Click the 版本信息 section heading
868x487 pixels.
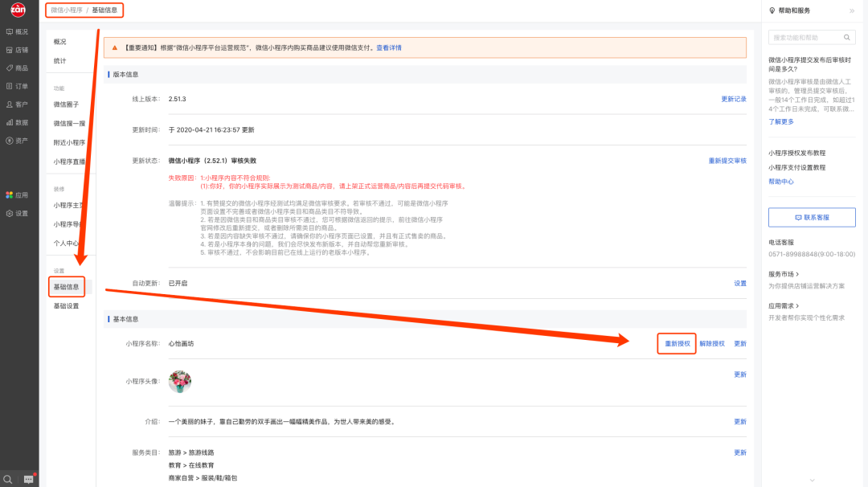125,74
